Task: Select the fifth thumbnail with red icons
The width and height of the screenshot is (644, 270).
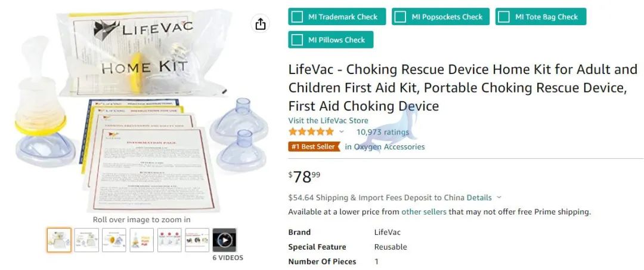Action: (169, 240)
